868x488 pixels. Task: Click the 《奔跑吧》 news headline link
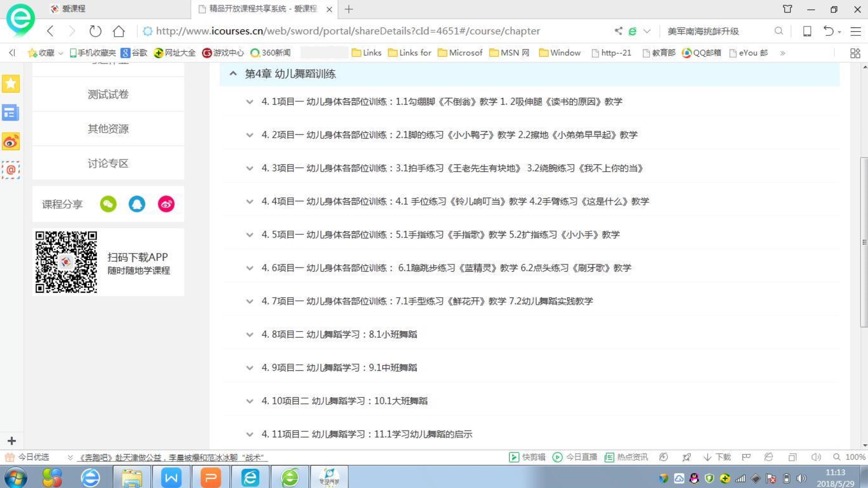point(172,457)
